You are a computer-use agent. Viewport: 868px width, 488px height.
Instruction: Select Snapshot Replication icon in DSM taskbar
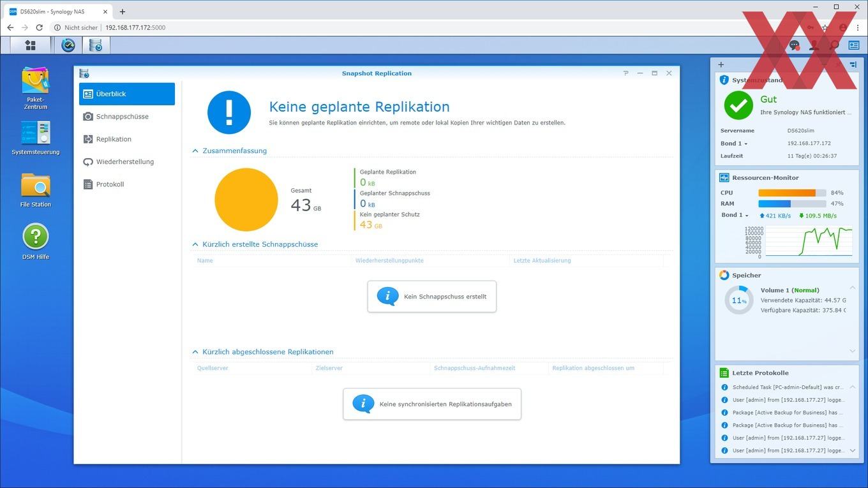(96, 45)
